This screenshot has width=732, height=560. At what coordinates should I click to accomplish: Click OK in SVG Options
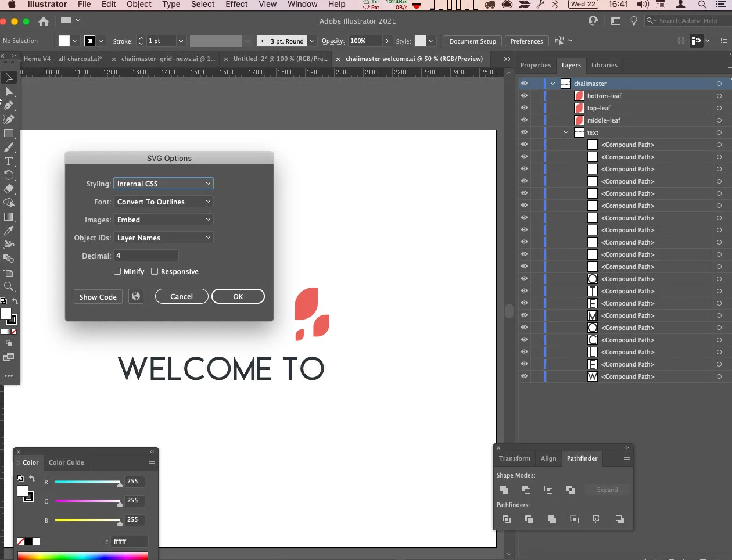tap(238, 296)
